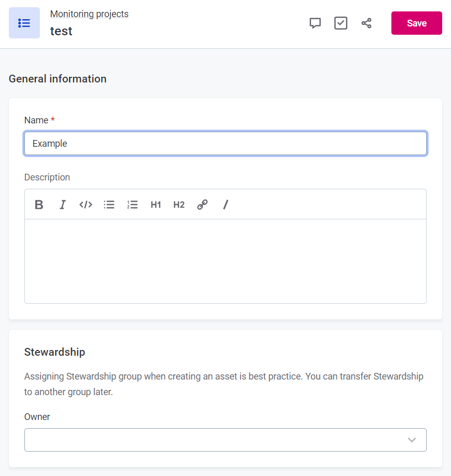This screenshot has width=451, height=476.
Task: Click the slash icon in editor toolbar
Action: tap(225, 205)
